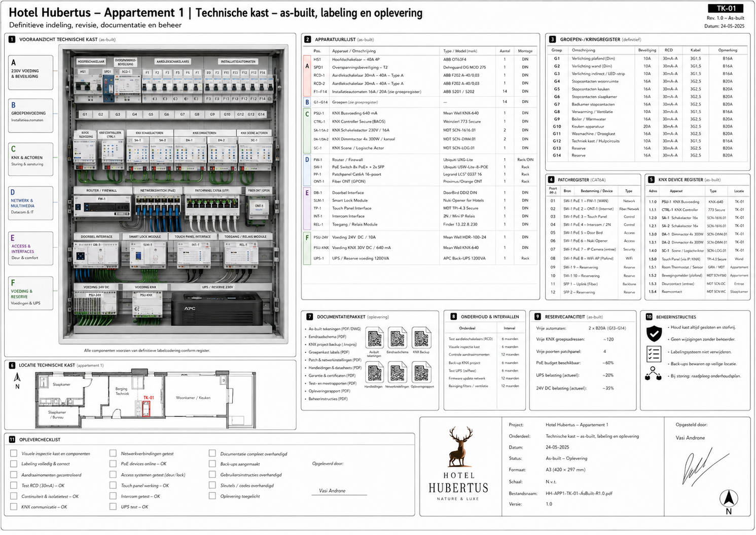Click the checklist icon in Beheerinstructies
This screenshot has width=756, height=535.
[x=654, y=353]
